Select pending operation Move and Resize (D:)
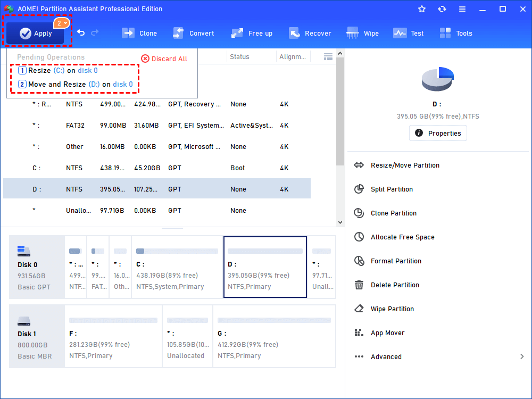This screenshot has height=399, width=532. point(76,84)
